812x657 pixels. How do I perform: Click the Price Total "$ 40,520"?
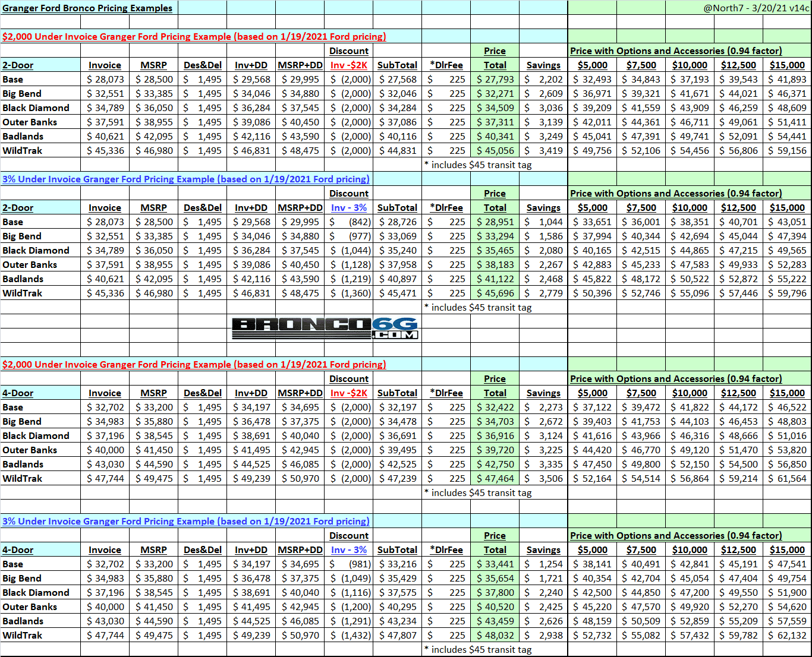pos(495,607)
